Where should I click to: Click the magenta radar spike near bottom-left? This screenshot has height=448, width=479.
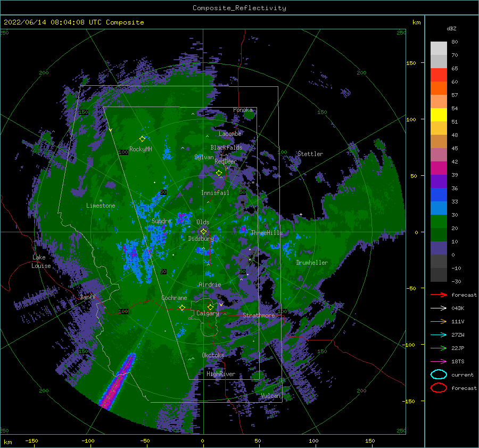(x=118, y=381)
